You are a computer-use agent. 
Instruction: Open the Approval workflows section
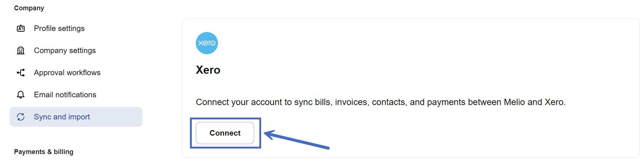tap(67, 73)
